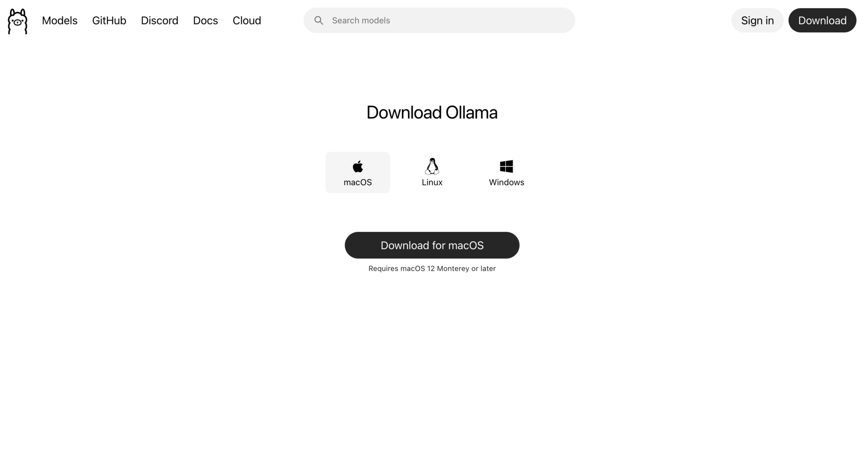Navigate to the Cloud page
Viewport: 868px width, 465px height.
click(x=247, y=20)
